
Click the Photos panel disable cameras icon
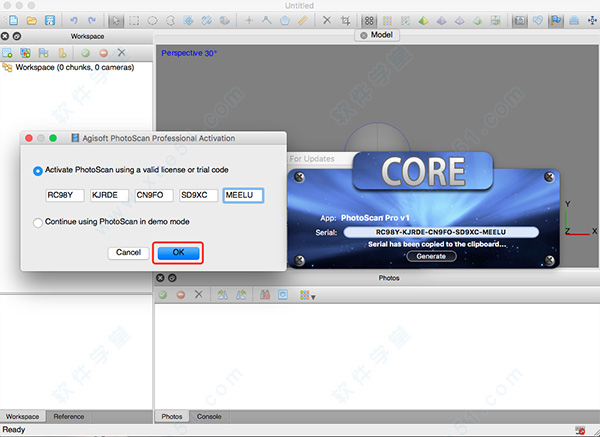click(181, 295)
